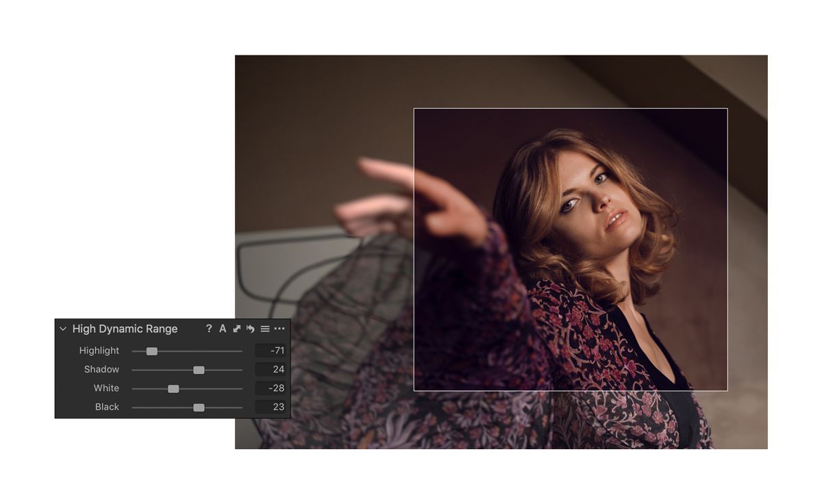The width and height of the screenshot is (822, 504).
Task: Click the Shadow slider handle
Action: pos(199,370)
